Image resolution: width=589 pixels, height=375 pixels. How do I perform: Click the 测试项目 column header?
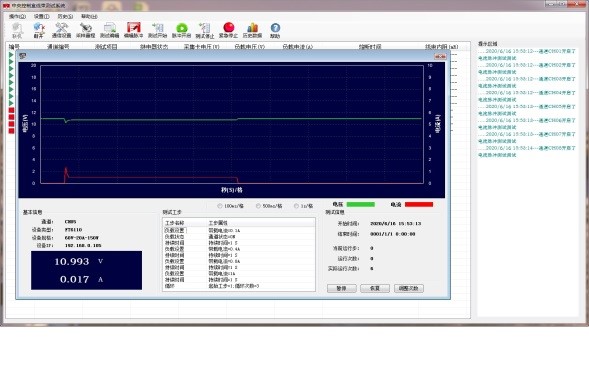coord(106,47)
